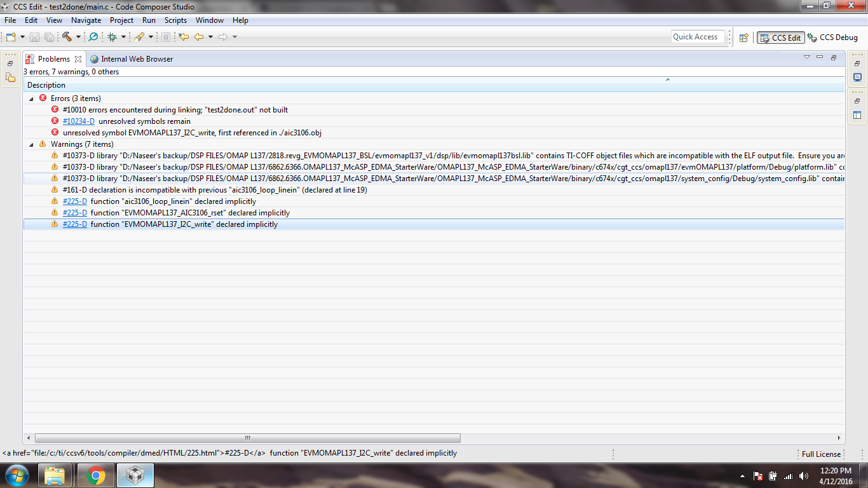This screenshot has width=868, height=488.
Task: Open the Project Explorer fast view icon
Action: (10, 78)
